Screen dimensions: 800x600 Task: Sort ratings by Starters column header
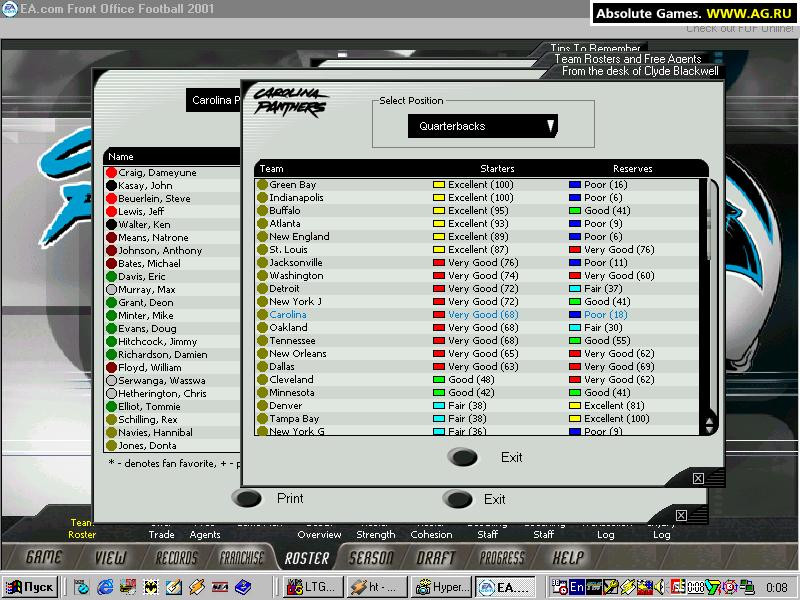[497, 168]
